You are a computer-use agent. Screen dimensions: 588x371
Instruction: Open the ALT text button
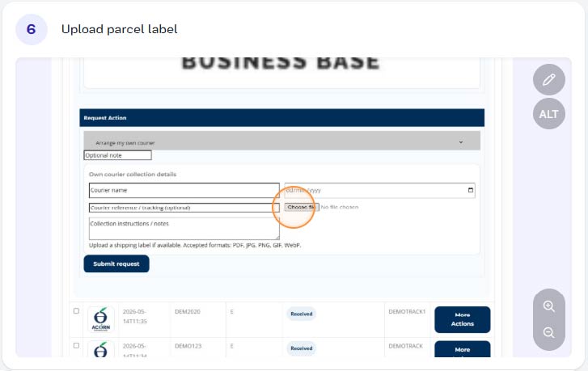548,113
